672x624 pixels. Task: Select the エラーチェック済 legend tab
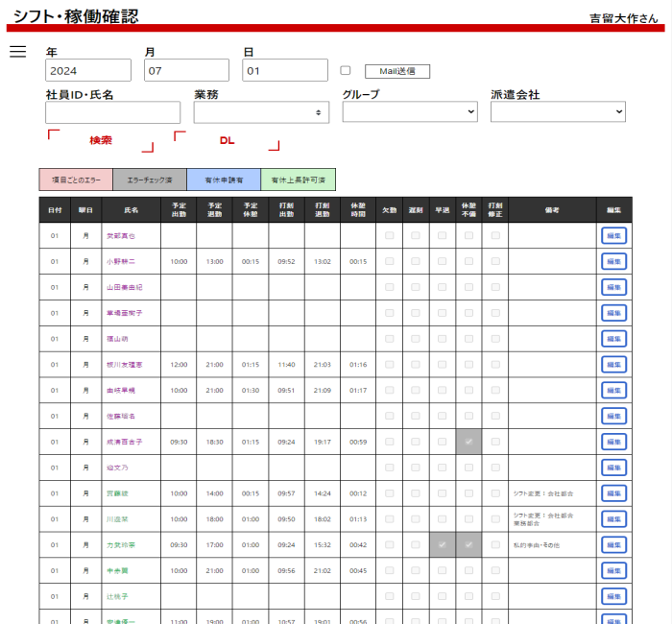click(150, 180)
